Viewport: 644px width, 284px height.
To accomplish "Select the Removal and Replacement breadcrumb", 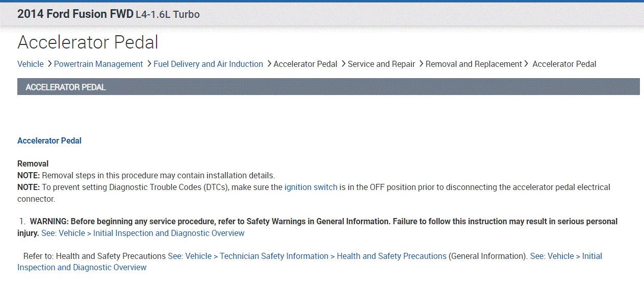I will pyautogui.click(x=474, y=64).
